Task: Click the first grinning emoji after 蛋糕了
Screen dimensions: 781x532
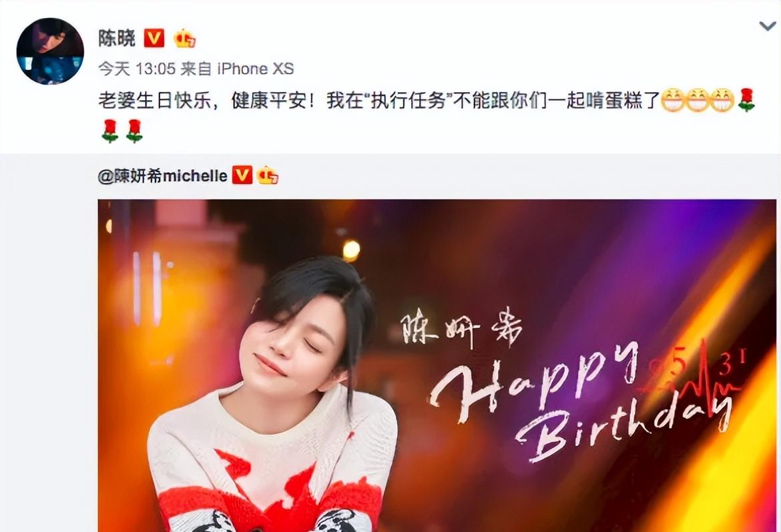Action: (x=672, y=101)
